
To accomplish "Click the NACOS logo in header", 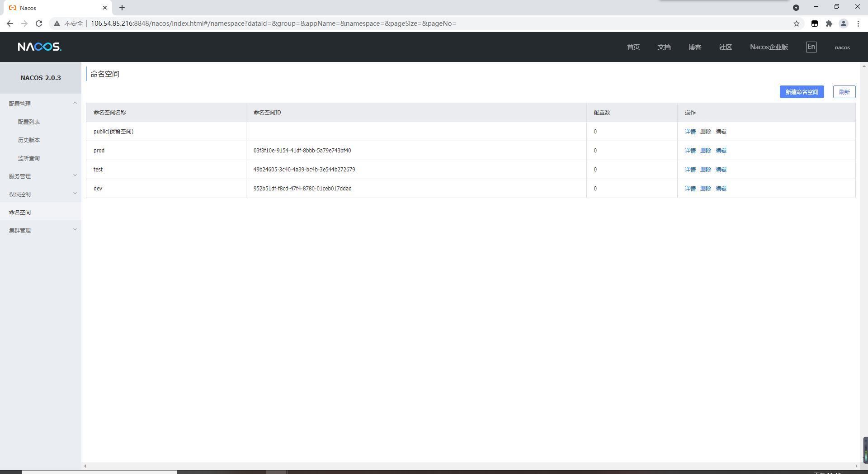I will (x=39, y=47).
